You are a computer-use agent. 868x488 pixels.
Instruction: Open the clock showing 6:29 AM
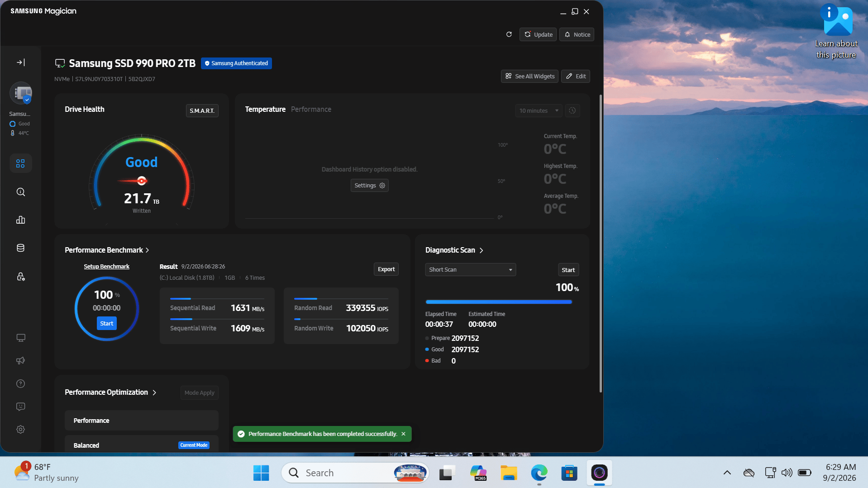point(839,473)
